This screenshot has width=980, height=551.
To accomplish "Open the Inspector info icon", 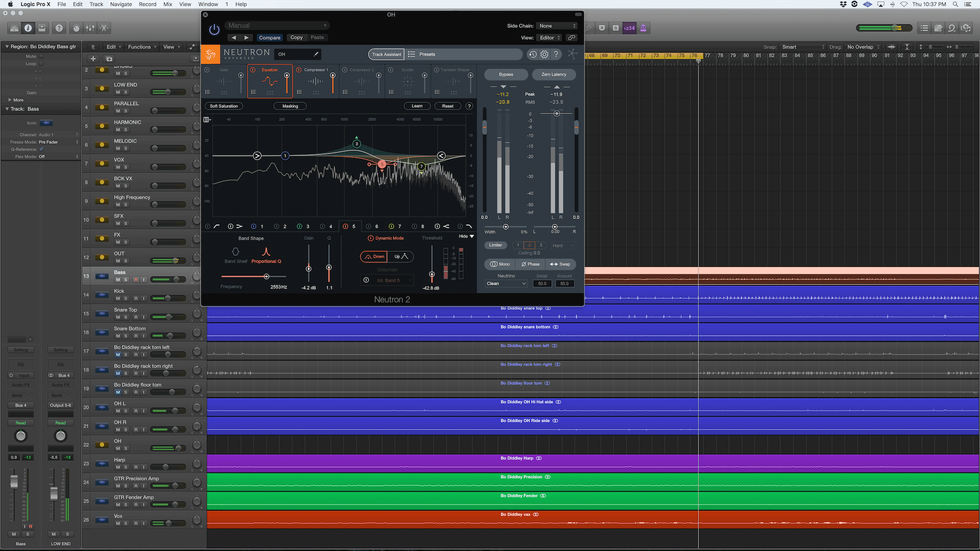I will [x=28, y=28].
